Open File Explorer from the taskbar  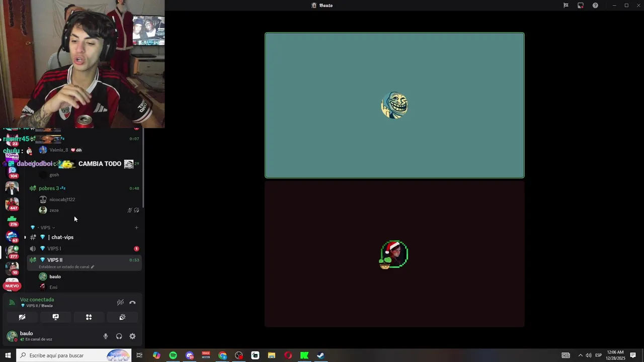(272, 355)
